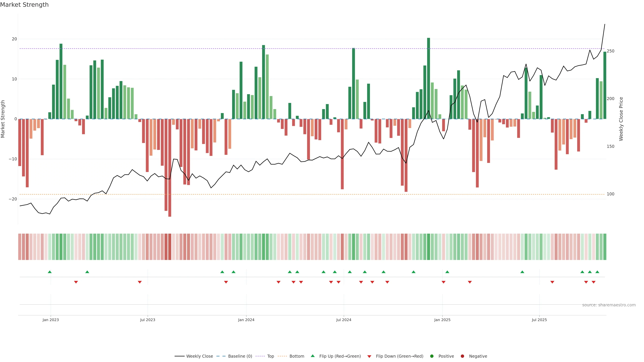Click the green triangle icon in the legend
The width and height of the screenshot is (644, 362).
312,356
